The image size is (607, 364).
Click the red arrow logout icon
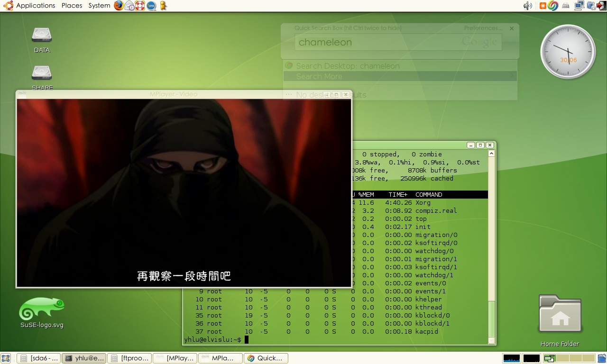pos(601,6)
